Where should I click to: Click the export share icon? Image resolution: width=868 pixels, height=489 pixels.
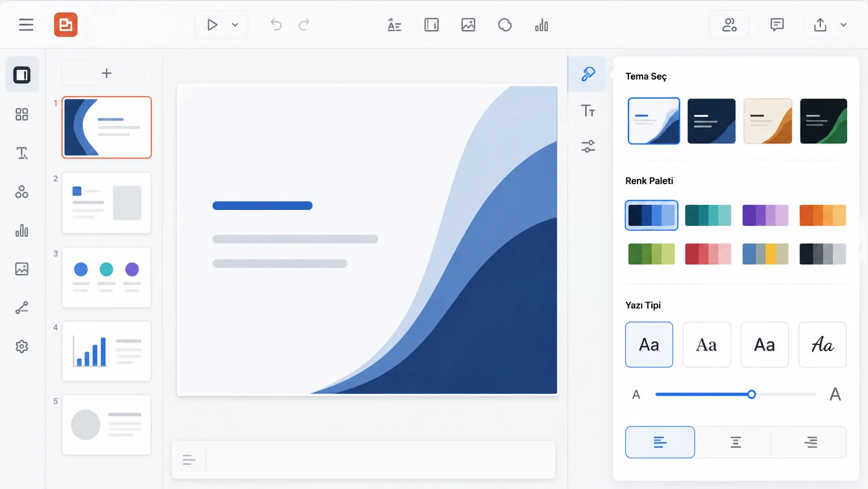pos(820,24)
